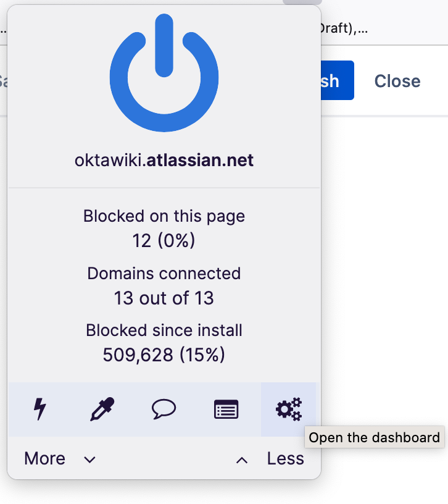Click the 'Blocked since install' 509,628 counter

pyautogui.click(x=164, y=355)
